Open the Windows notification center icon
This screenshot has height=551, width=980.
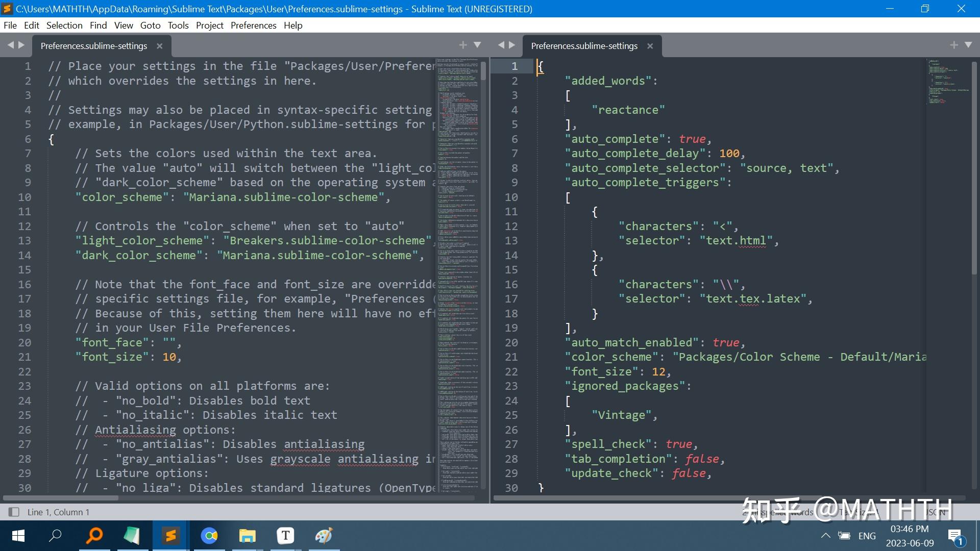955,536
